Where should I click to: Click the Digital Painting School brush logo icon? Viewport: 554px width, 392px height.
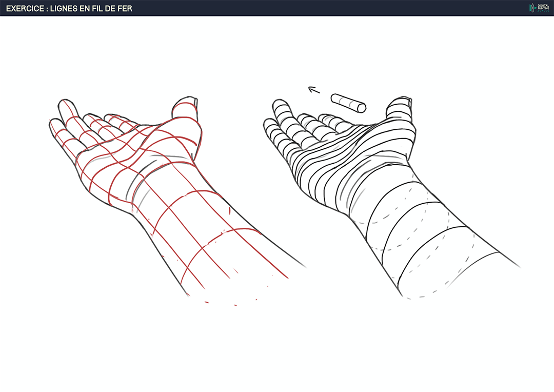(x=532, y=8)
